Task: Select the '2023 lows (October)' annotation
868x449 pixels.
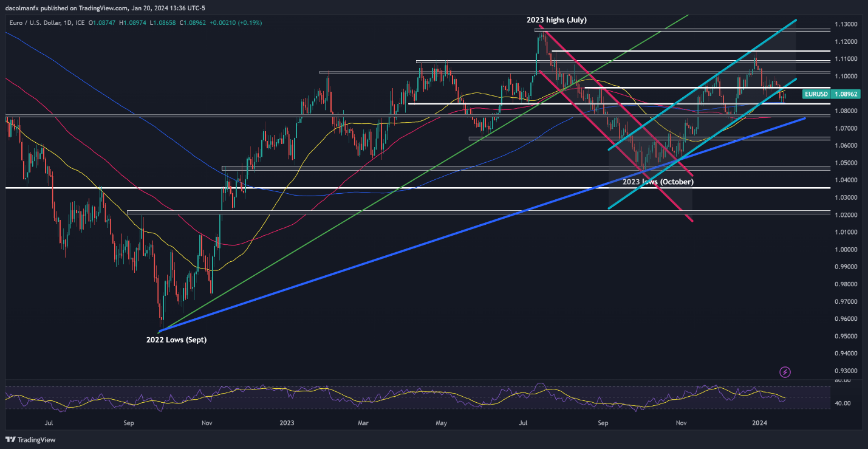Action: tap(658, 182)
